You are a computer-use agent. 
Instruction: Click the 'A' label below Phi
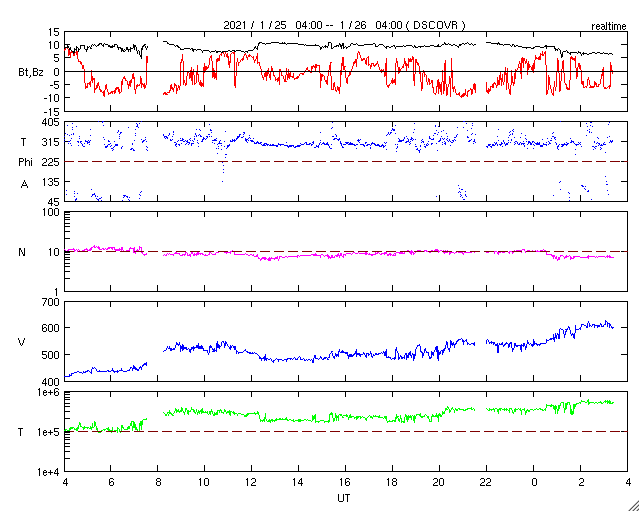click(24, 185)
